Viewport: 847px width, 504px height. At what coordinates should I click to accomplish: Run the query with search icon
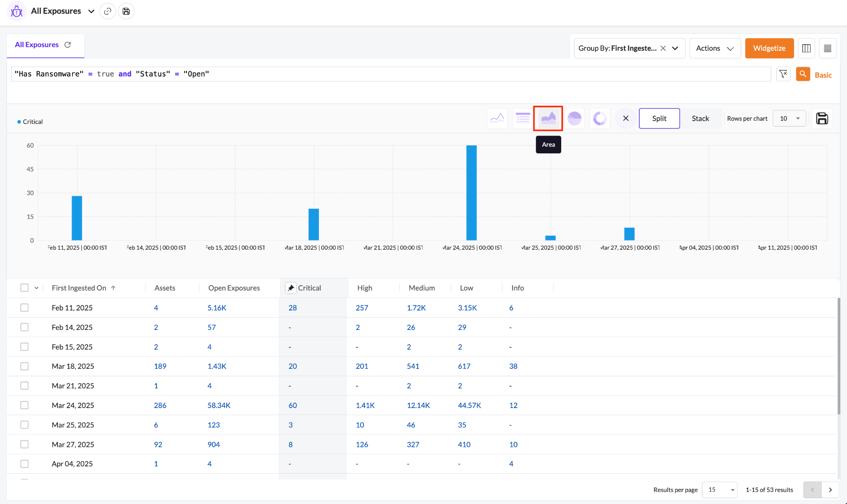click(803, 74)
